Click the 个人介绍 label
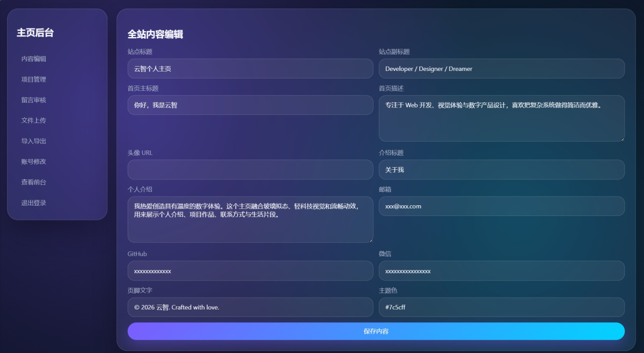Screen dimensions: 644x353 tap(140, 190)
